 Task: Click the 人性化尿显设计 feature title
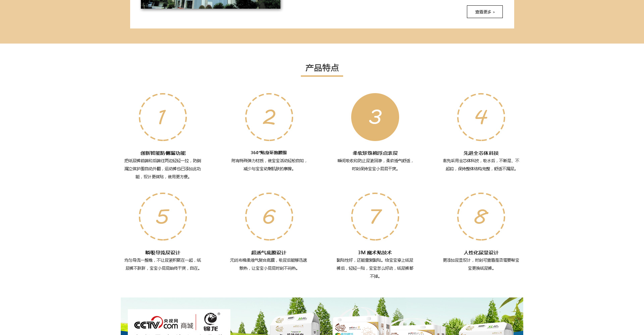click(x=481, y=253)
